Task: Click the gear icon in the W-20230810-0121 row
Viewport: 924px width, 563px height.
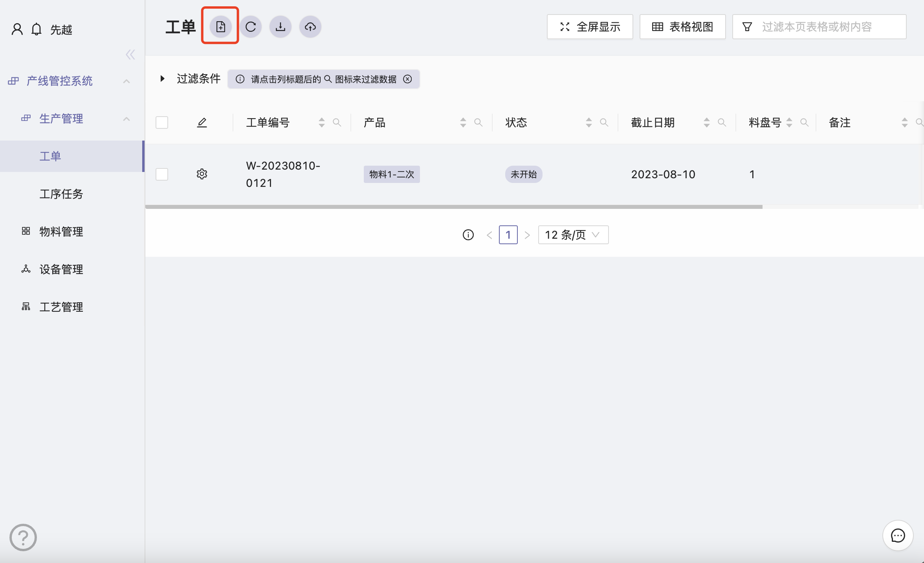Action: (202, 174)
